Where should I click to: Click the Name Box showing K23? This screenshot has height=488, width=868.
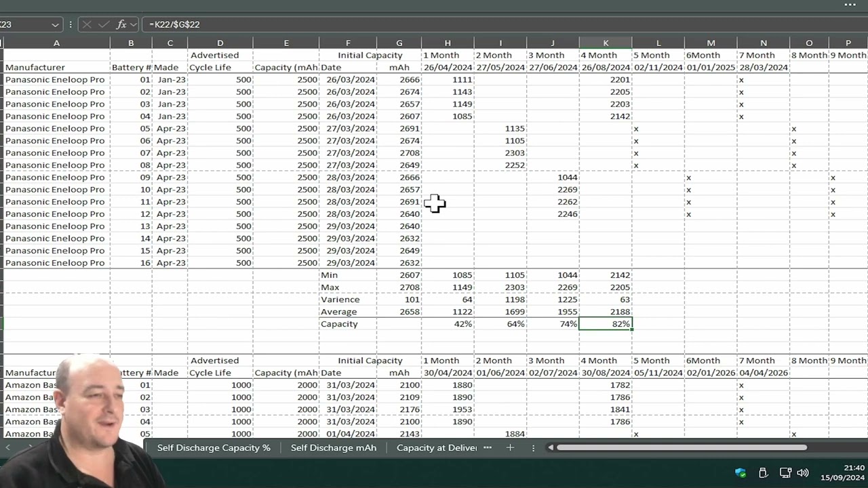24,24
